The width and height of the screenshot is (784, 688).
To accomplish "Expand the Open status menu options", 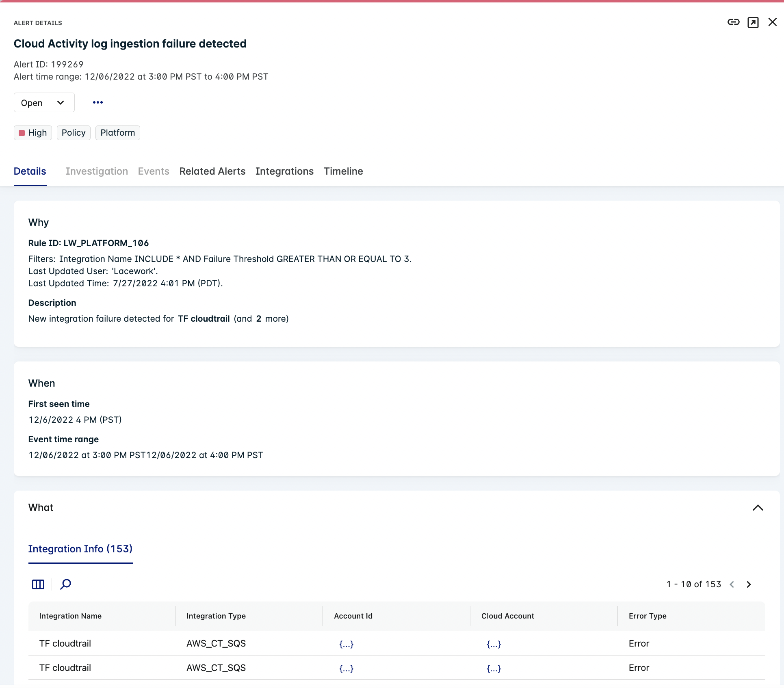I will [60, 102].
